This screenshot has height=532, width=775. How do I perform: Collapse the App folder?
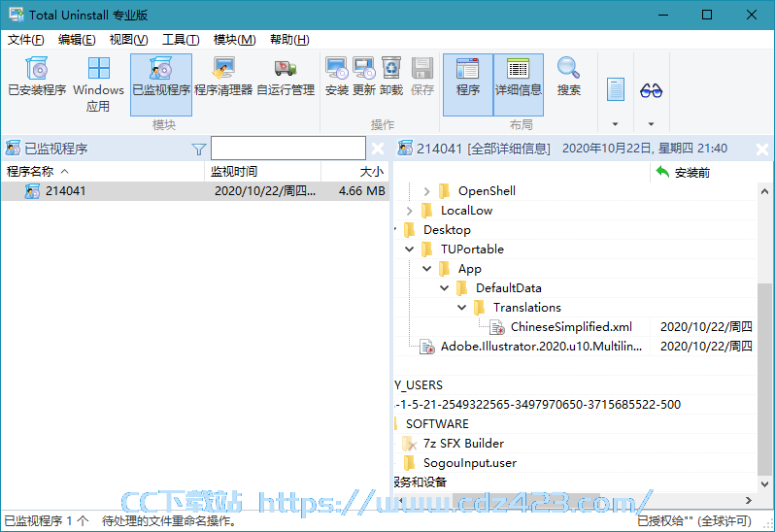(x=426, y=269)
